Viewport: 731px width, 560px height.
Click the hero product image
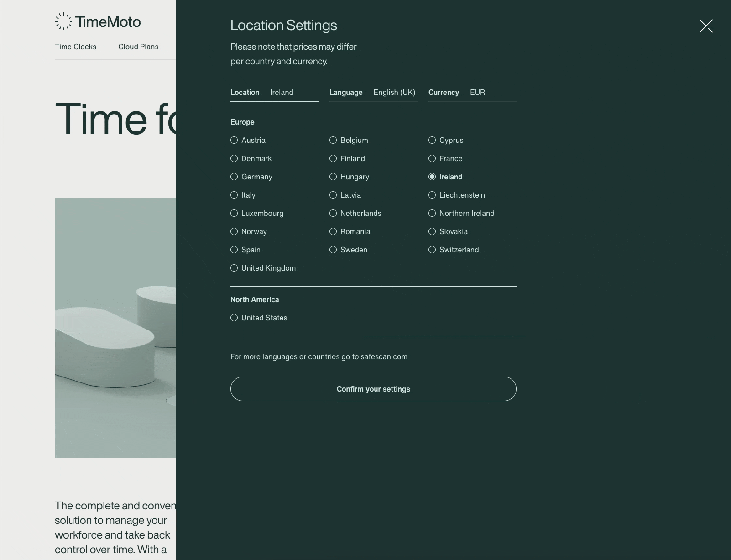click(115, 328)
